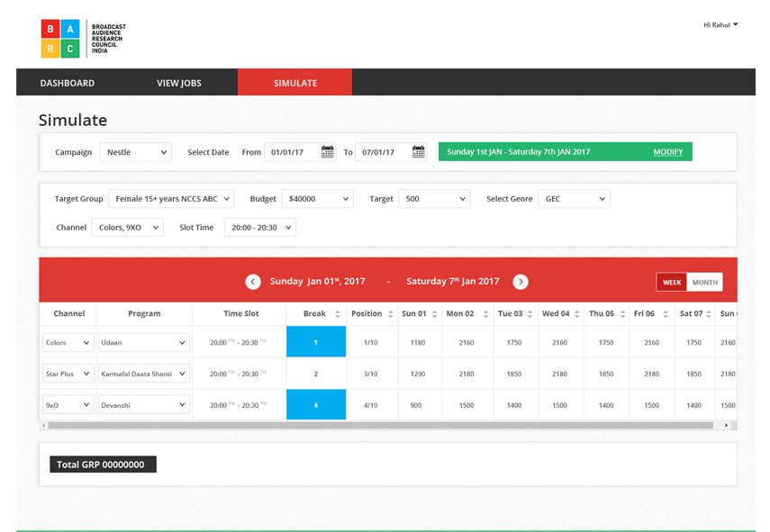Expand the Target Group dropdown
The height and width of the screenshot is (532, 770).
click(x=171, y=199)
